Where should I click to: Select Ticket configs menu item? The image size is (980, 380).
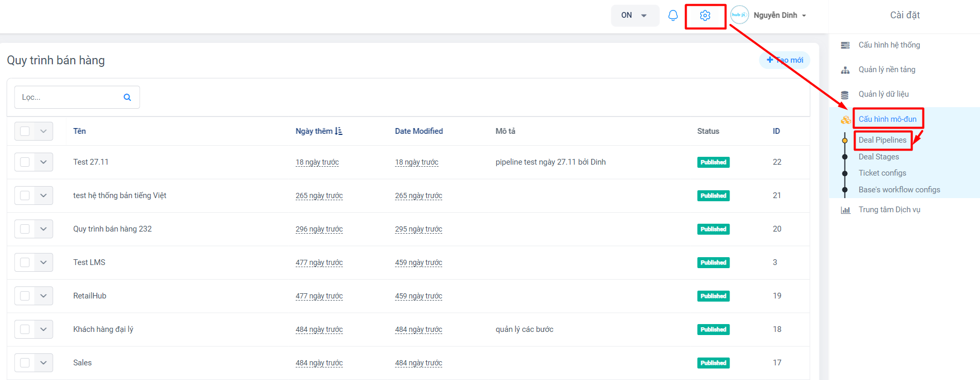(882, 173)
